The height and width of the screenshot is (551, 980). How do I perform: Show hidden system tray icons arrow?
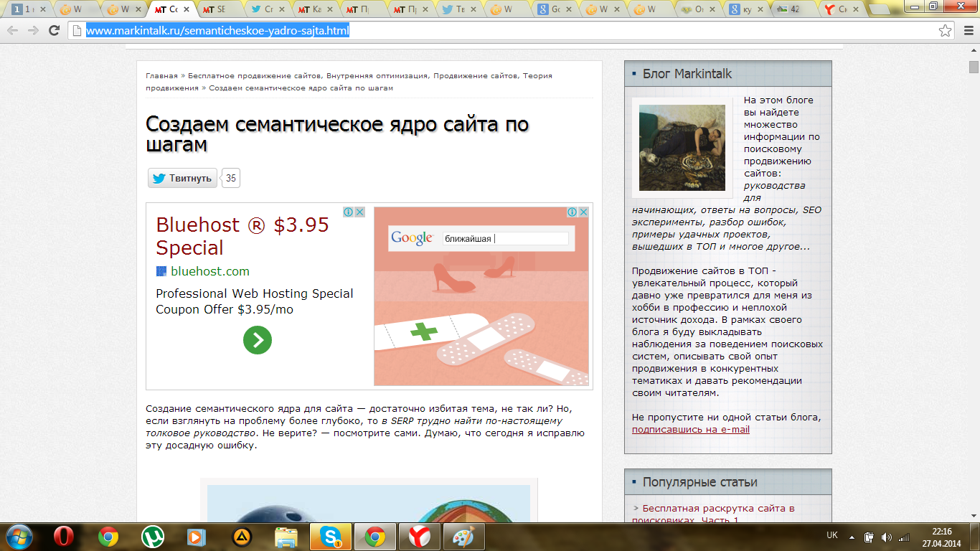pos(853,536)
